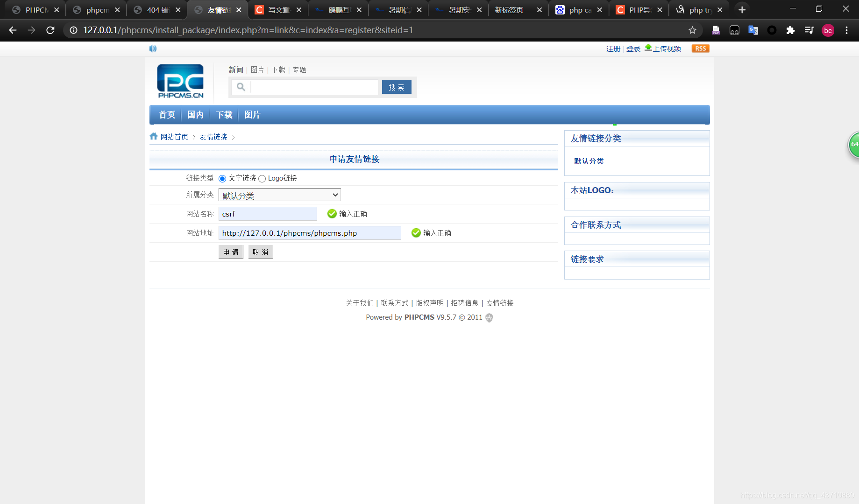The width and height of the screenshot is (859, 504).
Task: Close the 新标签页 tab
Action: coord(540,10)
